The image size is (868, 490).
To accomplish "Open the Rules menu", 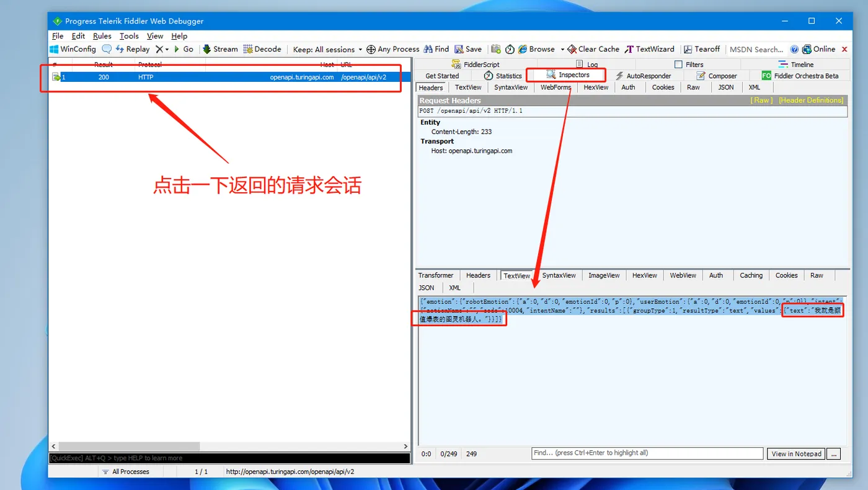I will (102, 36).
